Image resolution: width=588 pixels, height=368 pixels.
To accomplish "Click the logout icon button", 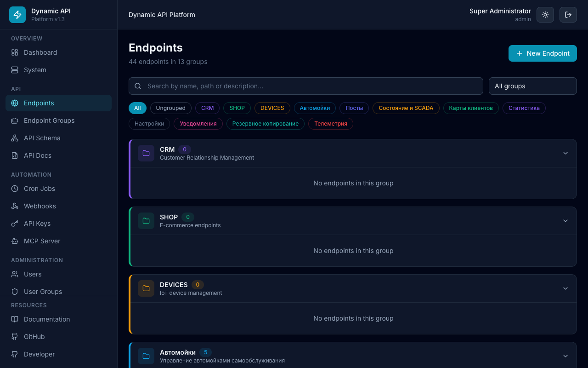I will (568, 15).
